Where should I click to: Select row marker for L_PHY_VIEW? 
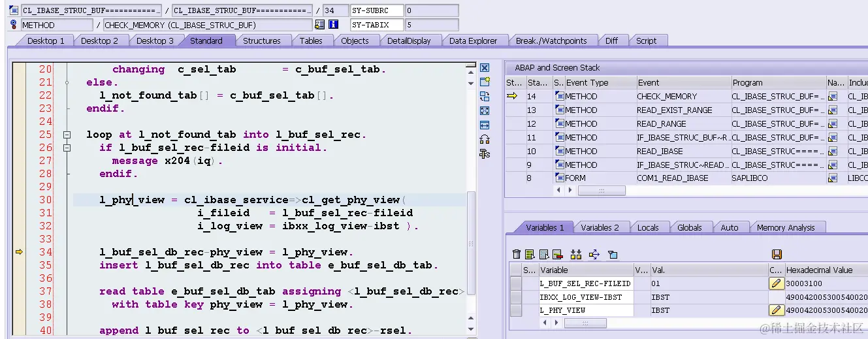click(x=516, y=310)
